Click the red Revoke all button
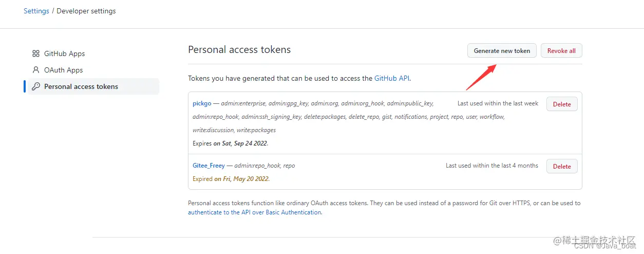Screen dimensions: 644x254 pyautogui.click(x=561, y=51)
